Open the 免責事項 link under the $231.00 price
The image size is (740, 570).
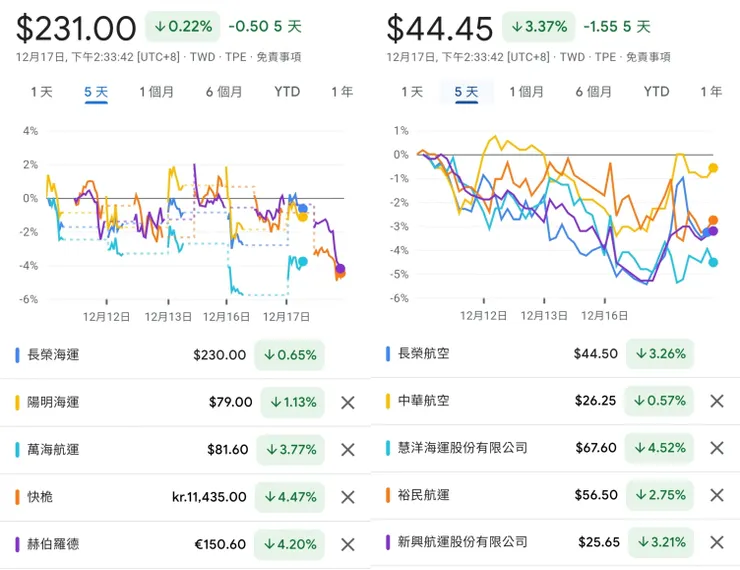[278, 57]
